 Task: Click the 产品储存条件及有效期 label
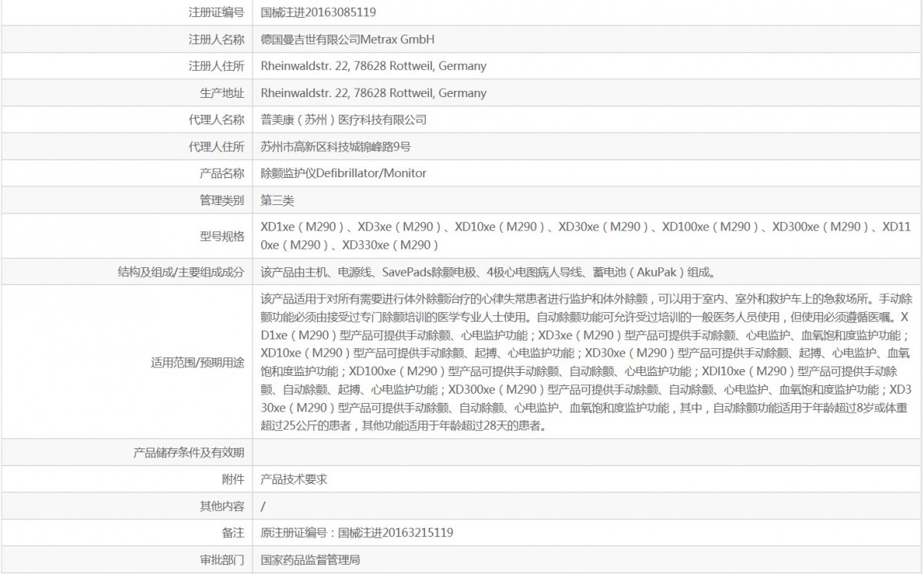pos(189,452)
